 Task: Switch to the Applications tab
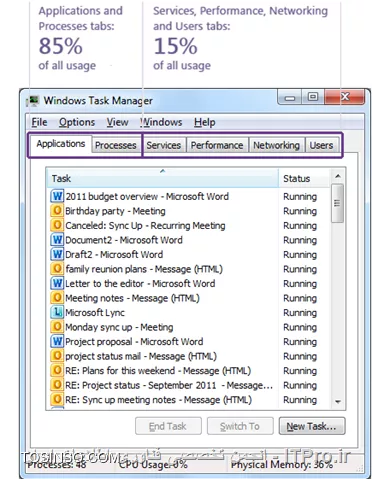coord(61,144)
